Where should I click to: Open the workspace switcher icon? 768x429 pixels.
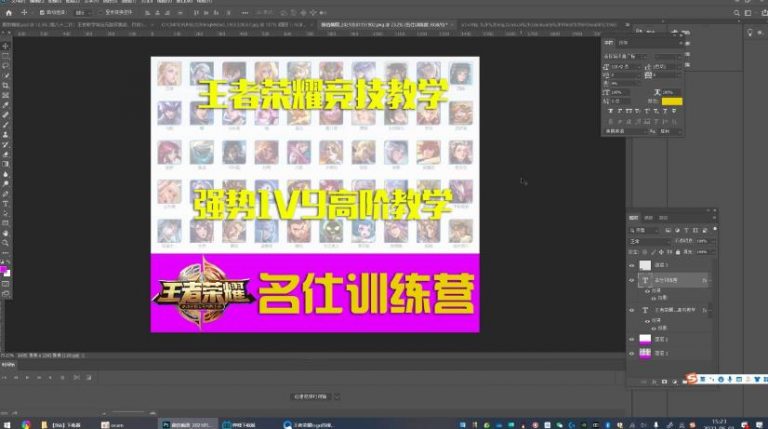(x=748, y=13)
